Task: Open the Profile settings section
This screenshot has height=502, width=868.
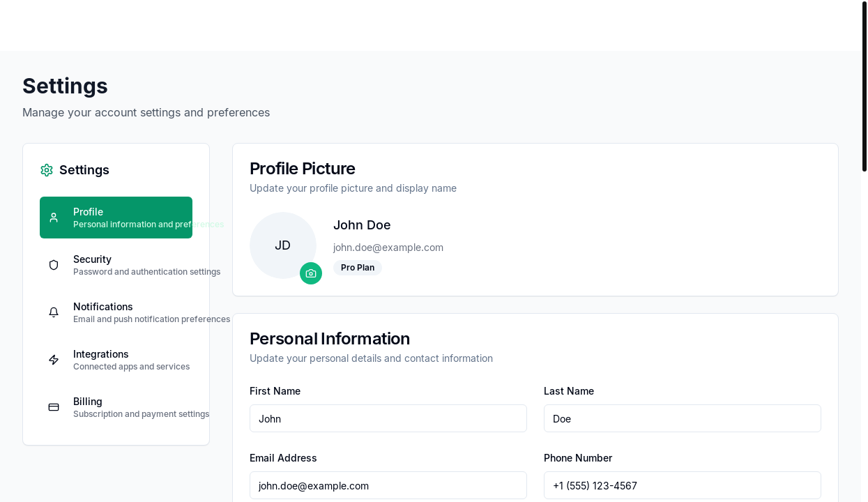Action: click(x=116, y=218)
